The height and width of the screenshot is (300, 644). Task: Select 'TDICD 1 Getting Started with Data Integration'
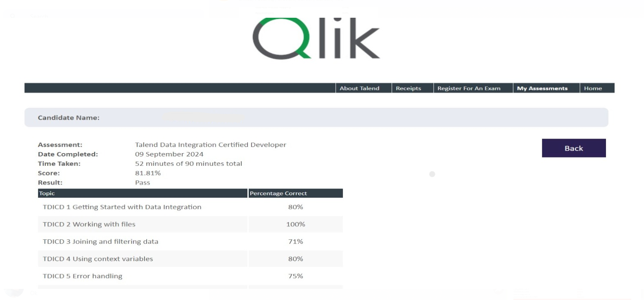pyautogui.click(x=122, y=207)
